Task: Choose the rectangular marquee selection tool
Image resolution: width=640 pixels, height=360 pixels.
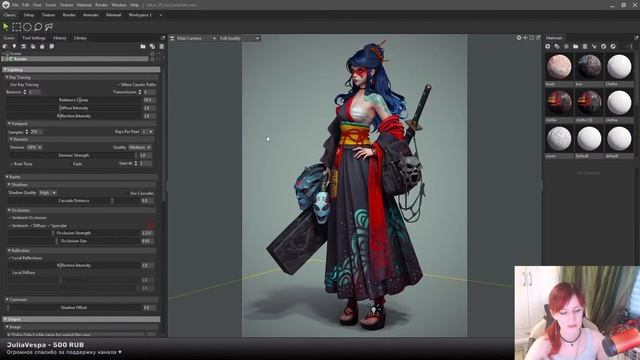Action: click(x=16, y=27)
